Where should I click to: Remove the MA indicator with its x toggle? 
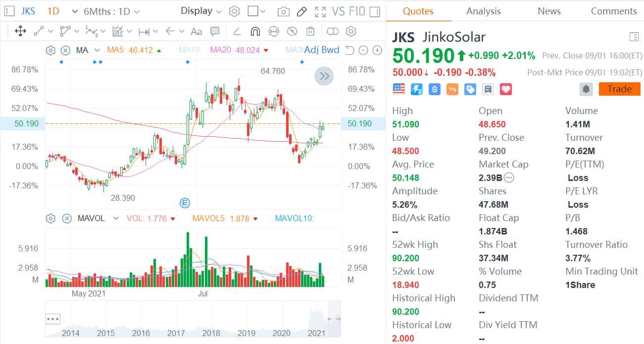click(x=65, y=50)
